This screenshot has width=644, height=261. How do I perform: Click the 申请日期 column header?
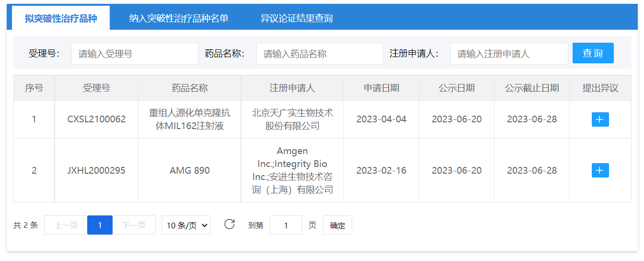381,88
